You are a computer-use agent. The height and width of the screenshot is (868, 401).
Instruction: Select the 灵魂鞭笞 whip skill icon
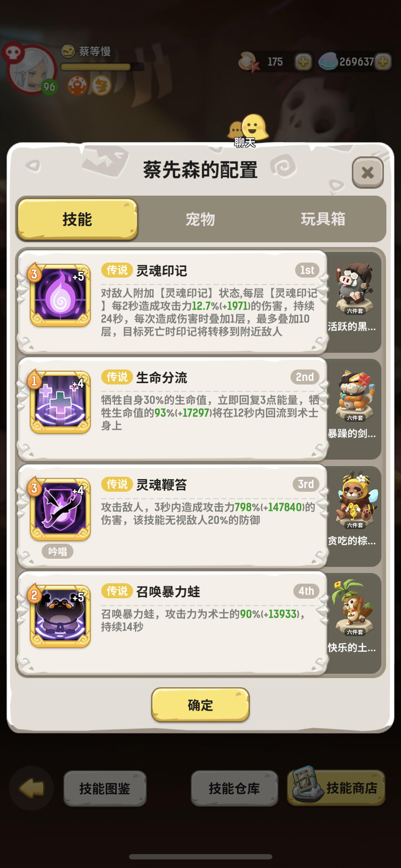coord(60,510)
